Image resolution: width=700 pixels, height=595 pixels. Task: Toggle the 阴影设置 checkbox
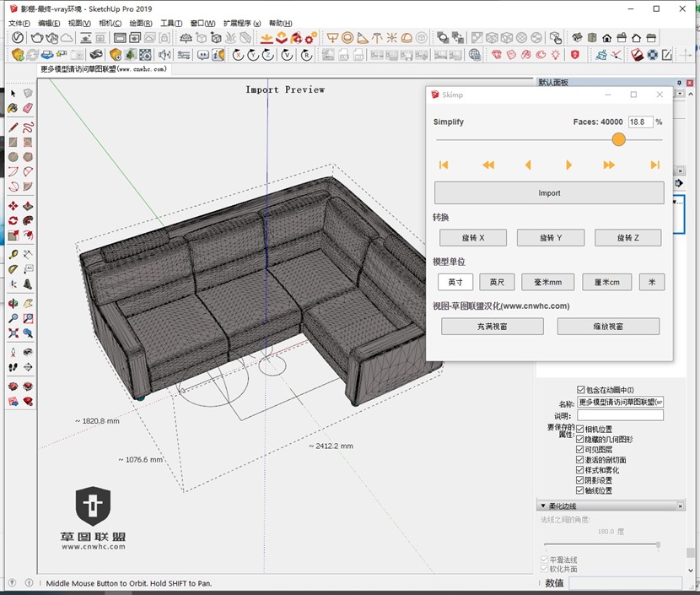point(580,480)
